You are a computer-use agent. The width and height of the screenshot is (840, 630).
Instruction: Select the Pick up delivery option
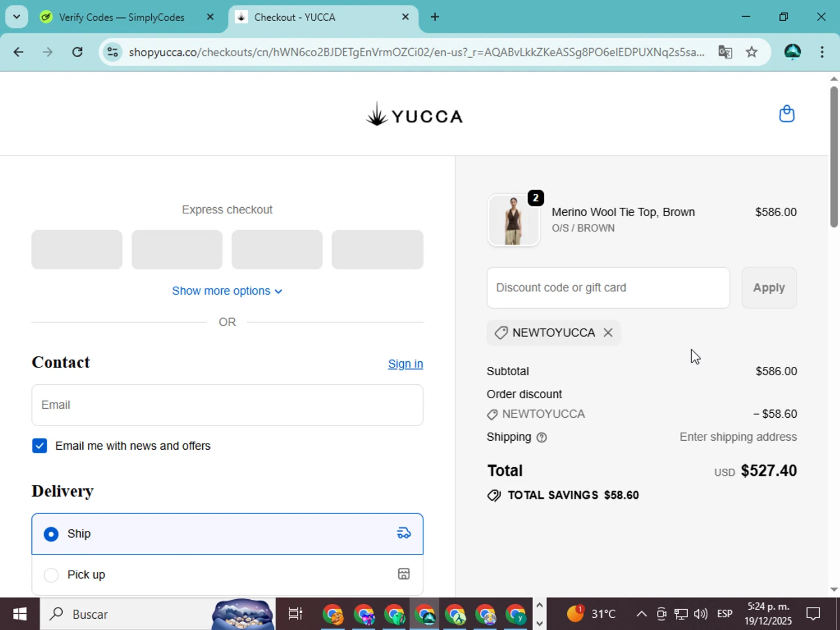227,575
